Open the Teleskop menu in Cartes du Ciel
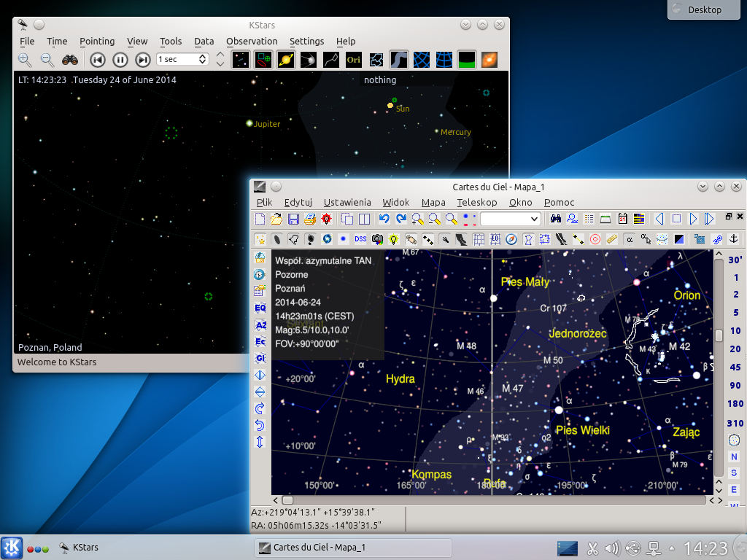The width and height of the screenshot is (747, 560). click(477, 203)
